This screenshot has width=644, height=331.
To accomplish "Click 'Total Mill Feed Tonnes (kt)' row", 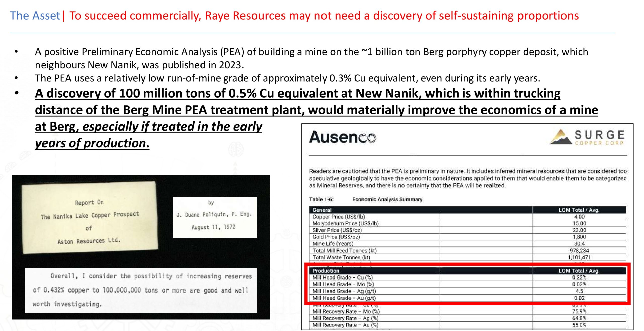I will (x=468, y=251).
